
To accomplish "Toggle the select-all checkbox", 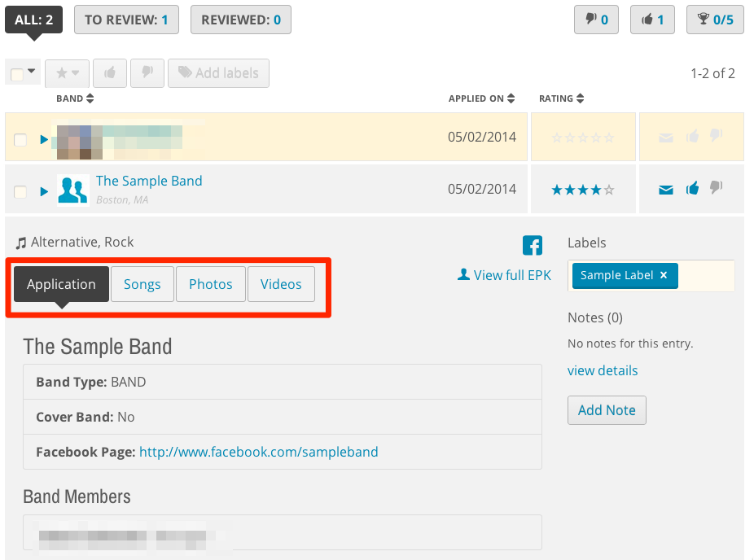I will tap(17, 74).
